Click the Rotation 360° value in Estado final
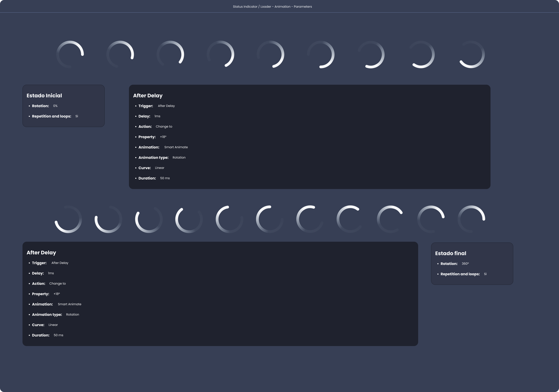 [465, 264]
